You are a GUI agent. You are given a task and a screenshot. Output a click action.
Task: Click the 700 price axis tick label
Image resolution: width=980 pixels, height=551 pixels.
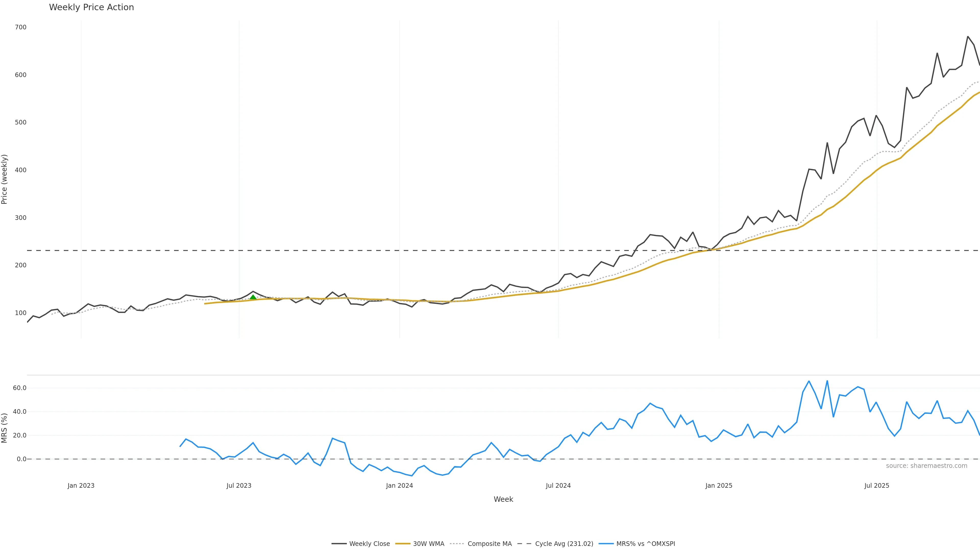click(x=20, y=27)
